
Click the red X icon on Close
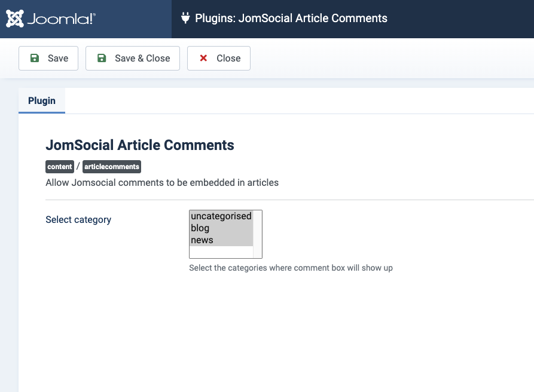pyautogui.click(x=203, y=58)
